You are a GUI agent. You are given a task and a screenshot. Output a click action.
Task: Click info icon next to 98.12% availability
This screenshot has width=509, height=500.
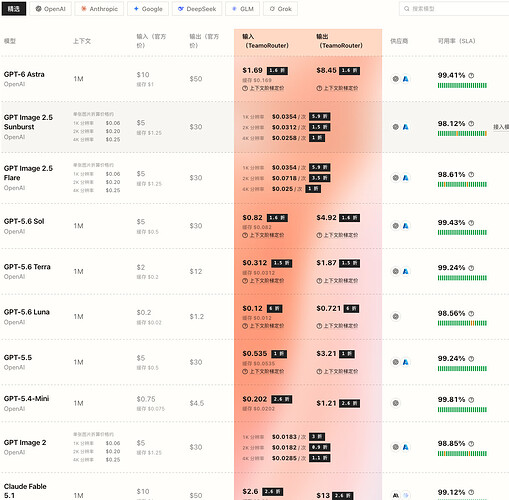471,124
